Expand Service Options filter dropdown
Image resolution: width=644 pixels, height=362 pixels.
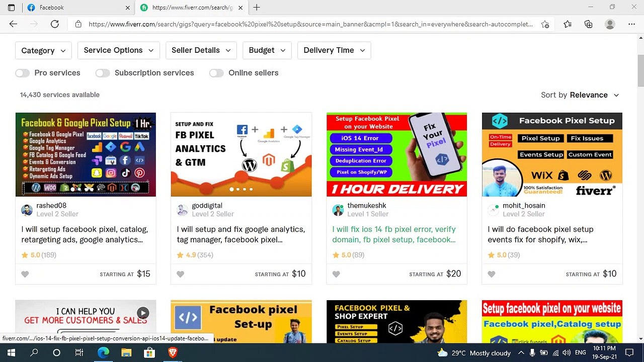(119, 50)
